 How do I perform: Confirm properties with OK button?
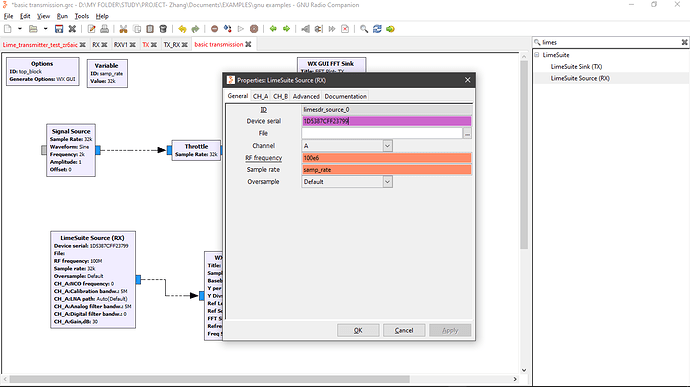(x=358, y=330)
